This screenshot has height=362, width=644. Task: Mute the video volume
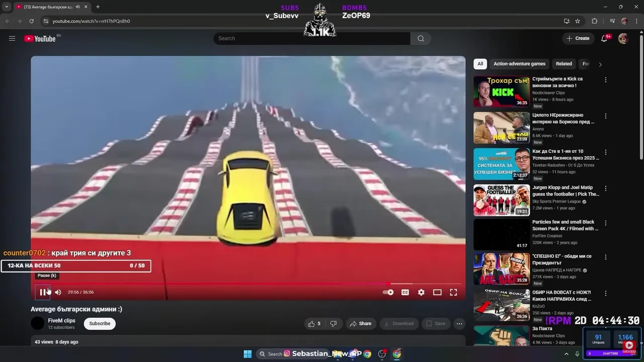point(58,292)
